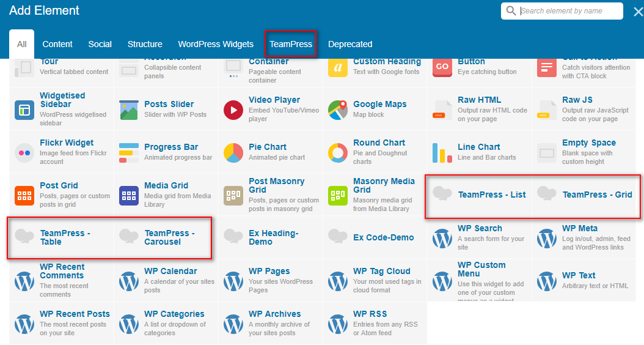
Task: Open the Content tab
Action: pos(57,44)
